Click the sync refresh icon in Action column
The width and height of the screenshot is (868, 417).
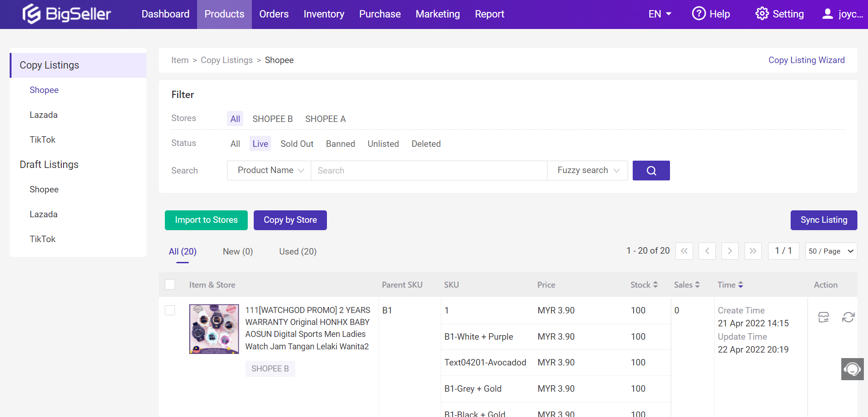(x=848, y=317)
